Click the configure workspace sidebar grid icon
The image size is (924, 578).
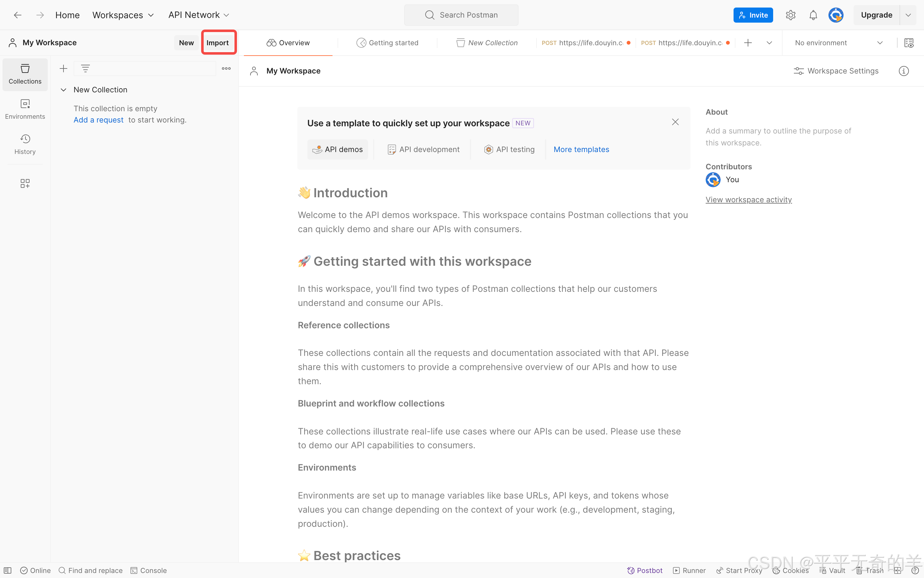[x=25, y=183]
